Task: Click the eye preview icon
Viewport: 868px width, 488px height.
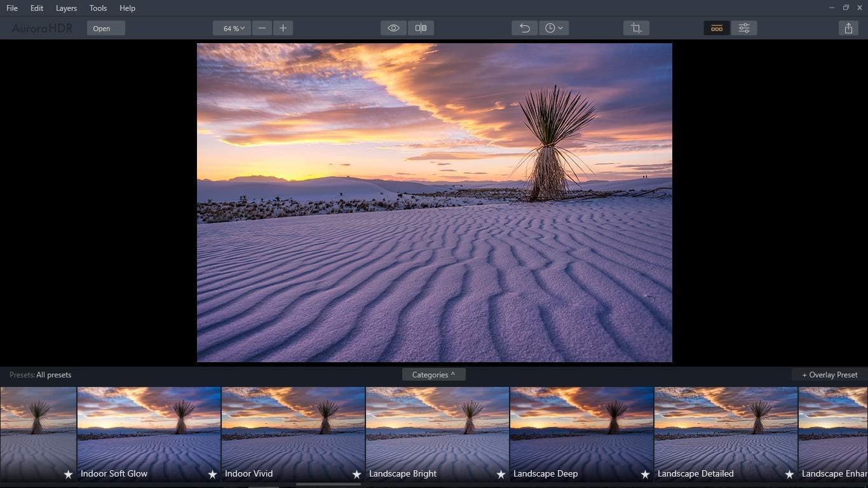Action: pos(393,27)
